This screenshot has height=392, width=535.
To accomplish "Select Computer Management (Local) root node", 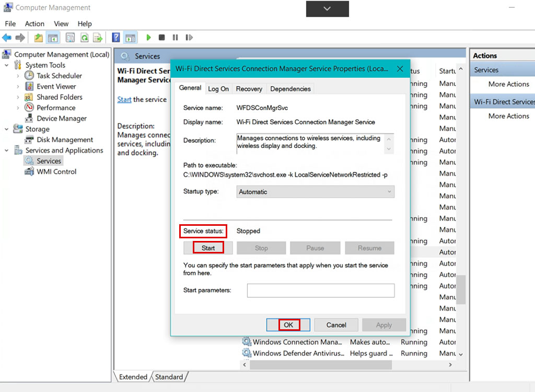I will click(62, 54).
